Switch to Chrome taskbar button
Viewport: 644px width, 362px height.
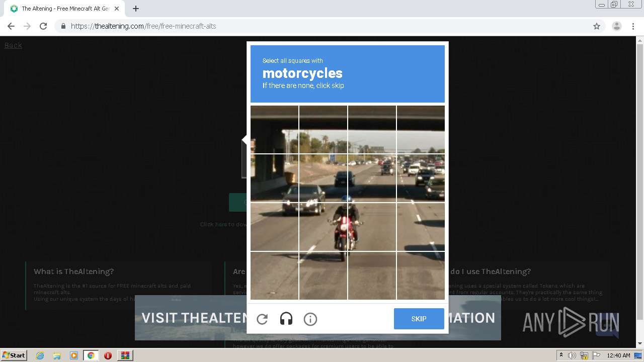[91, 355]
